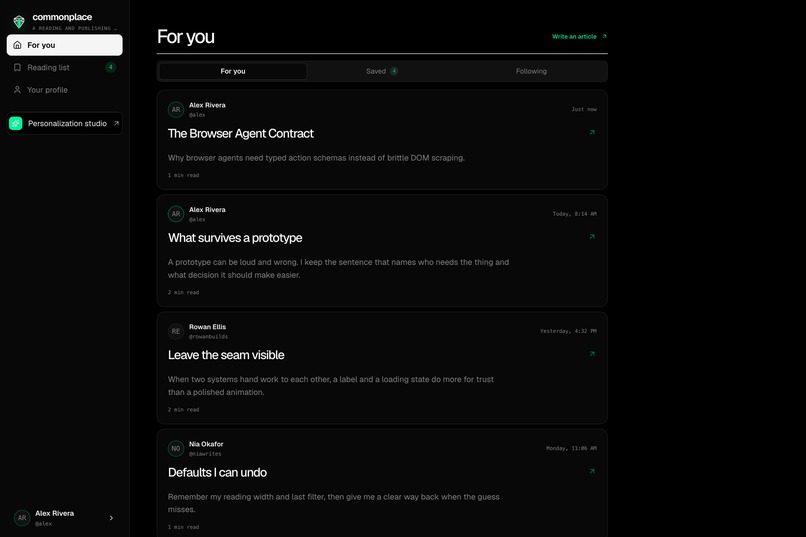
Task: Click the person icon beside Your profile
Action: click(17, 90)
